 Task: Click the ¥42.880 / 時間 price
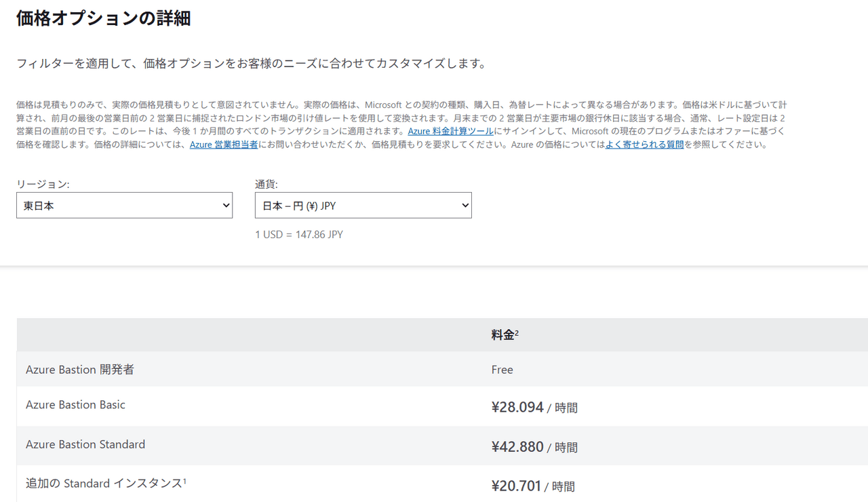(534, 447)
